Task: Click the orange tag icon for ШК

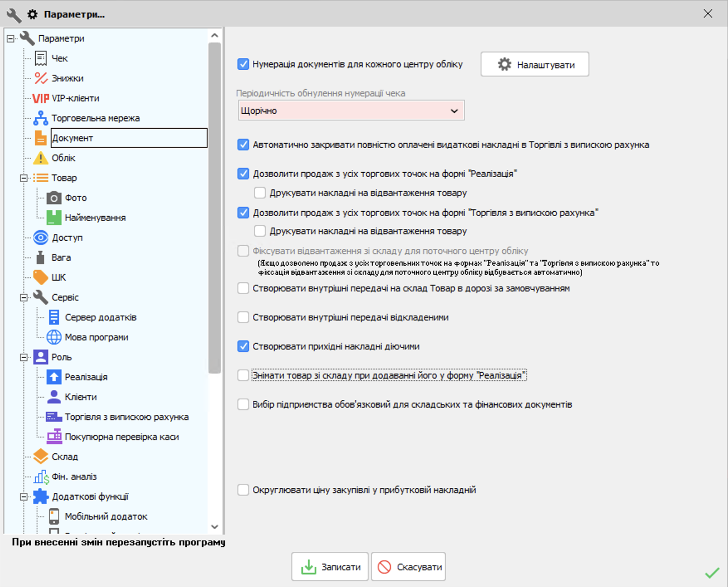Action: [x=41, y=277]
